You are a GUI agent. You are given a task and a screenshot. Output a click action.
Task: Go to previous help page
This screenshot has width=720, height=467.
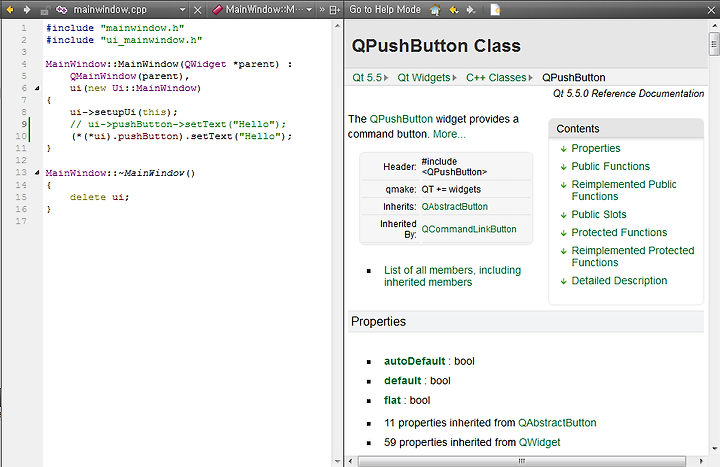pyautogui.click(x=454, y=10)
